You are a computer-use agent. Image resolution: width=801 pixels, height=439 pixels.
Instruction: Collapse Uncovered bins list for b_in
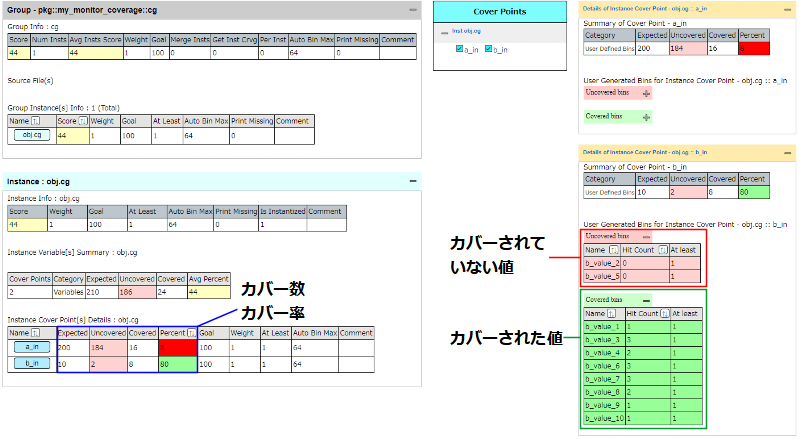(646, 237)
